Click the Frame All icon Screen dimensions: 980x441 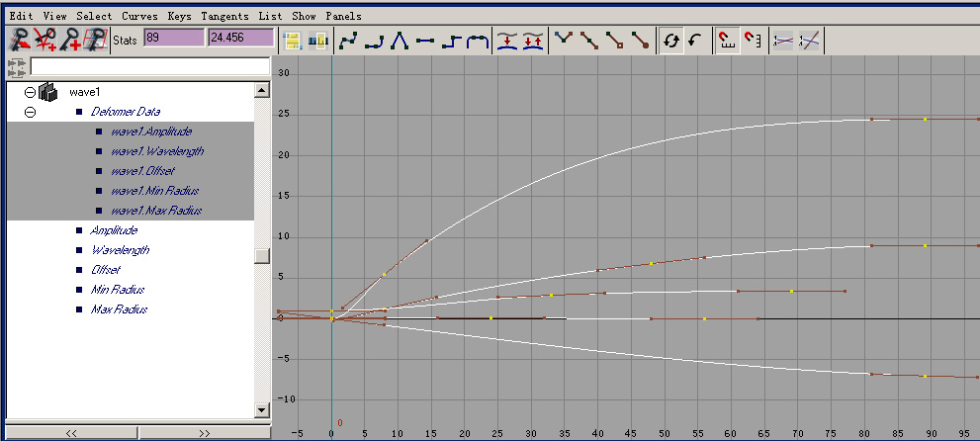coord(292,42)
